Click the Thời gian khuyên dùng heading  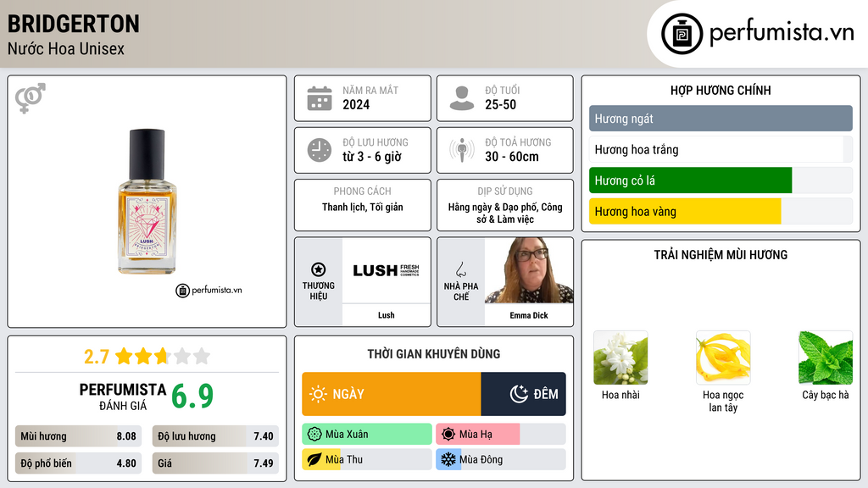coord(433,354)
